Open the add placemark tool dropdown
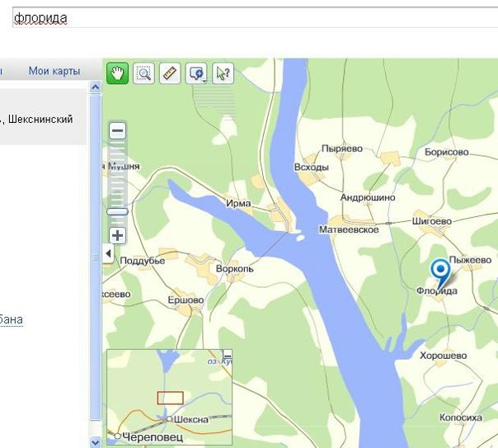498x448 pixels. [x=196, y=73]
